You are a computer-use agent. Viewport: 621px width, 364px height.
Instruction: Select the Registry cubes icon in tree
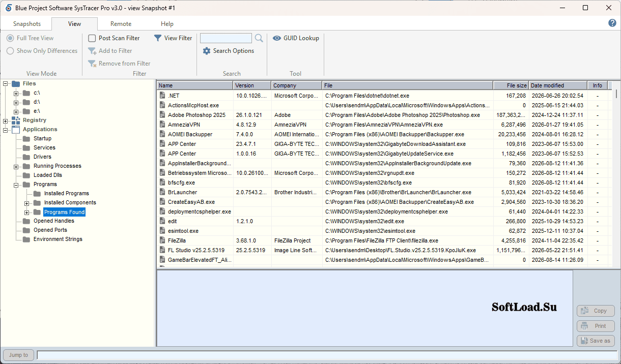(16, 120)
